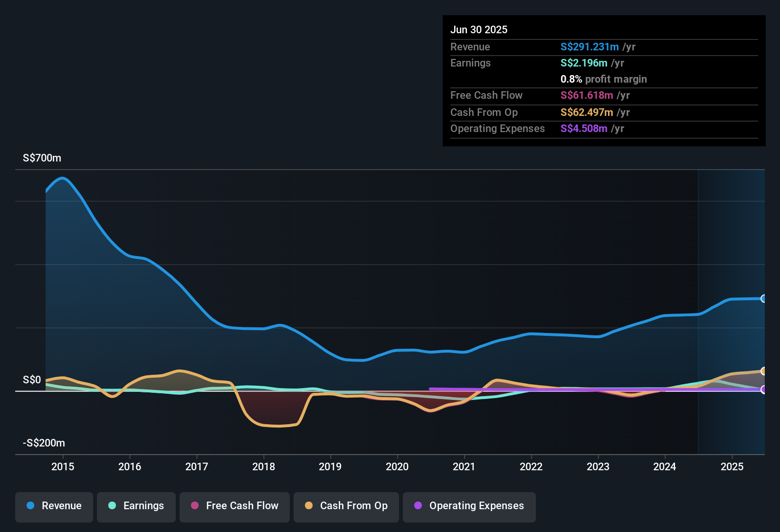Click the orange Cash From Op legend dot
The height and width of the screenshot is (532, 780).
point(309,505)
